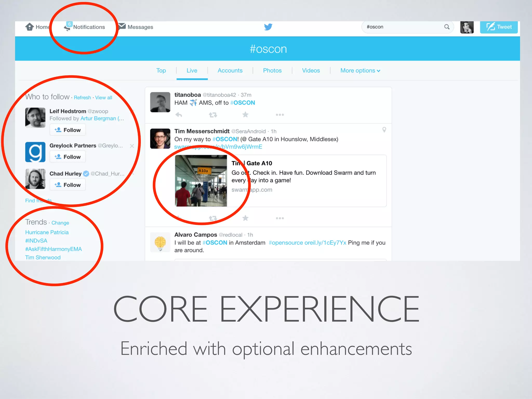Retweet titanoboa's tweet
Image resolution: width=532 pixels, height=399 pixels.
tap(213, 115)
